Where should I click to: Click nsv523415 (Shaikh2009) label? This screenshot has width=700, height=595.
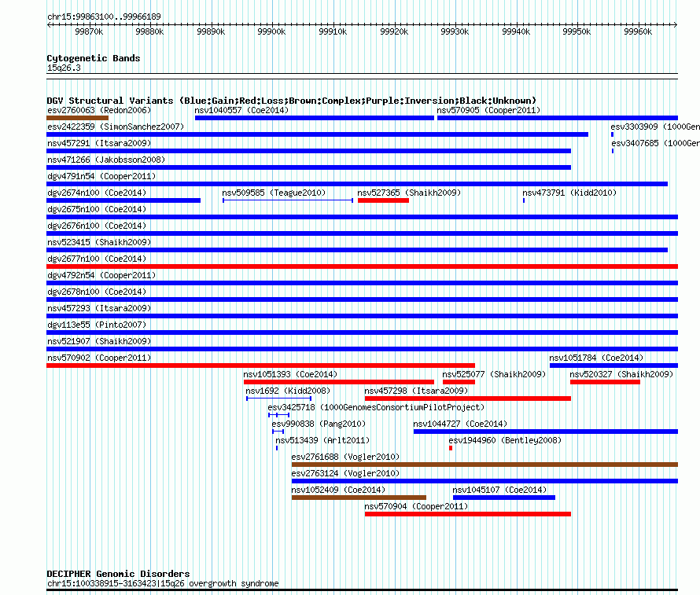[x=99, y=242]
